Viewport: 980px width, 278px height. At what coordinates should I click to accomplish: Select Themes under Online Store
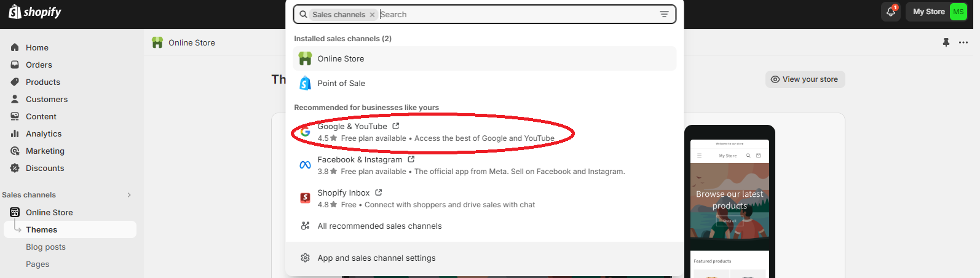[x=70, y=229]
